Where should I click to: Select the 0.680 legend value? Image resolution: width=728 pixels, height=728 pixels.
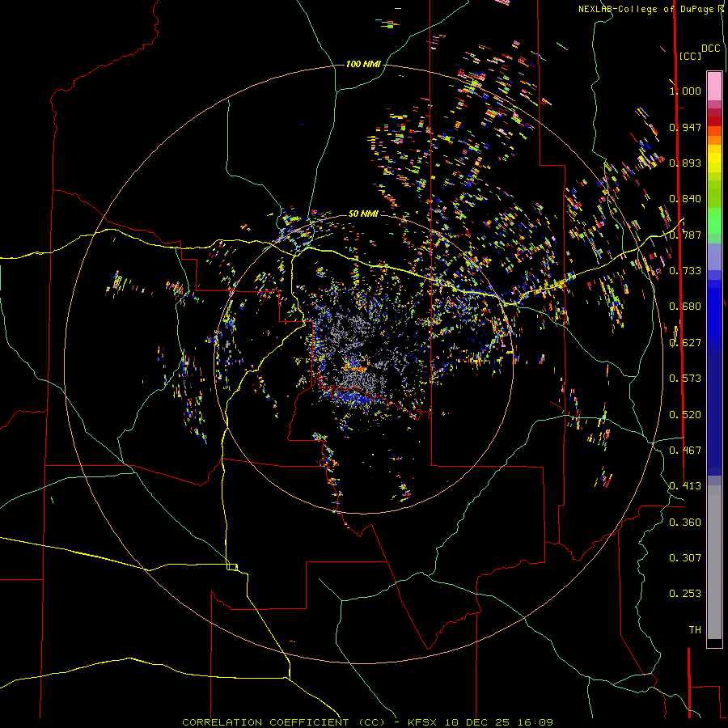(685, 307)
